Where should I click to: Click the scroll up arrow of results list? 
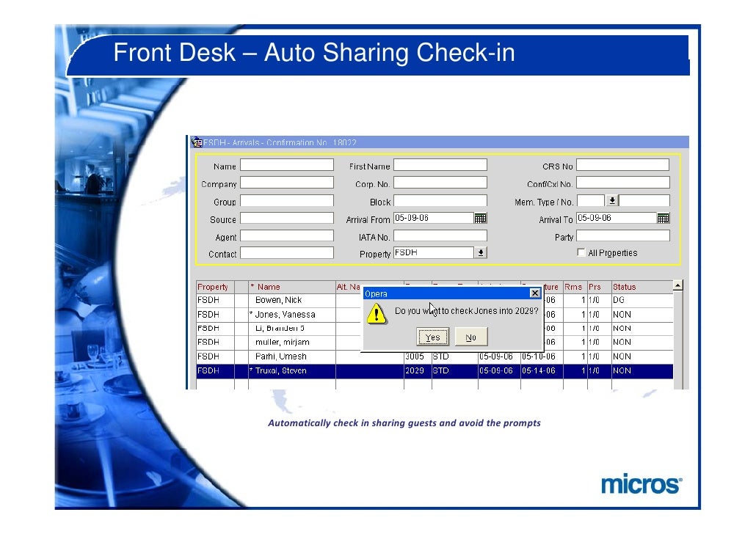(x=678, y=285)
